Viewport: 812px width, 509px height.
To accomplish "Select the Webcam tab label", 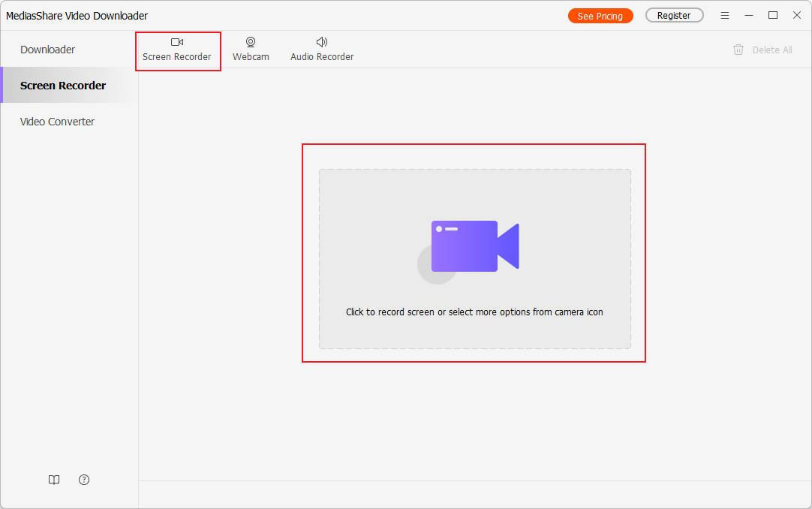I will (251, 57).
